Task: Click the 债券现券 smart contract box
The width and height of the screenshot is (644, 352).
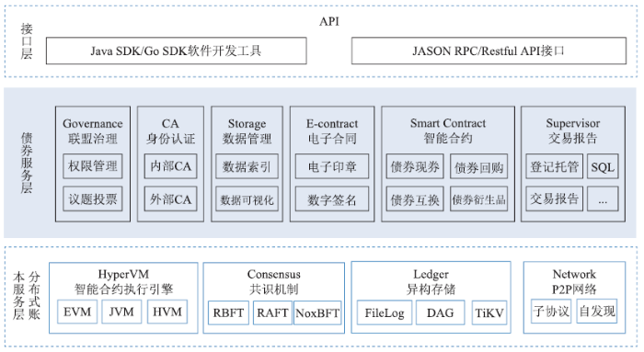Action: 415,166
